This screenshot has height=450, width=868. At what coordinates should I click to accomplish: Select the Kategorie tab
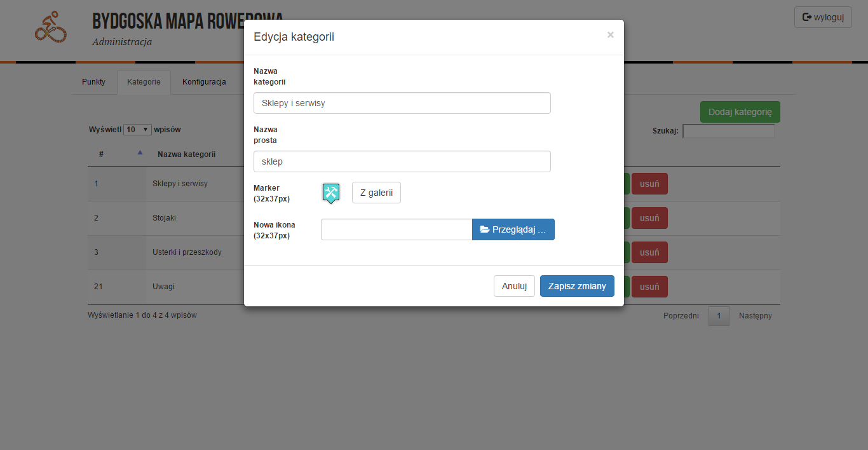(x=144, y=82)
